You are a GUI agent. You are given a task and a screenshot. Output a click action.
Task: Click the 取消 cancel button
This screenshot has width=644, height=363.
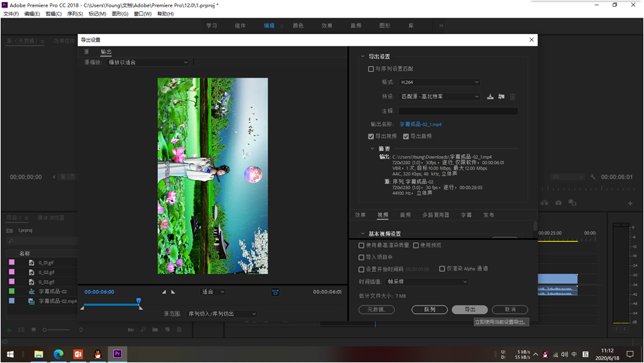509,309
